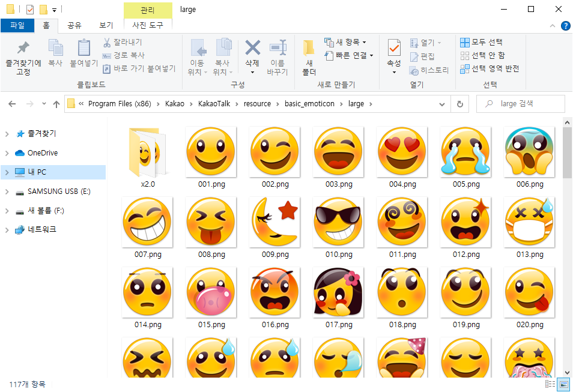Select the 013.png masked emoticon
The width and height of the screenshot is (573, 392).
[x=530, y=228]
